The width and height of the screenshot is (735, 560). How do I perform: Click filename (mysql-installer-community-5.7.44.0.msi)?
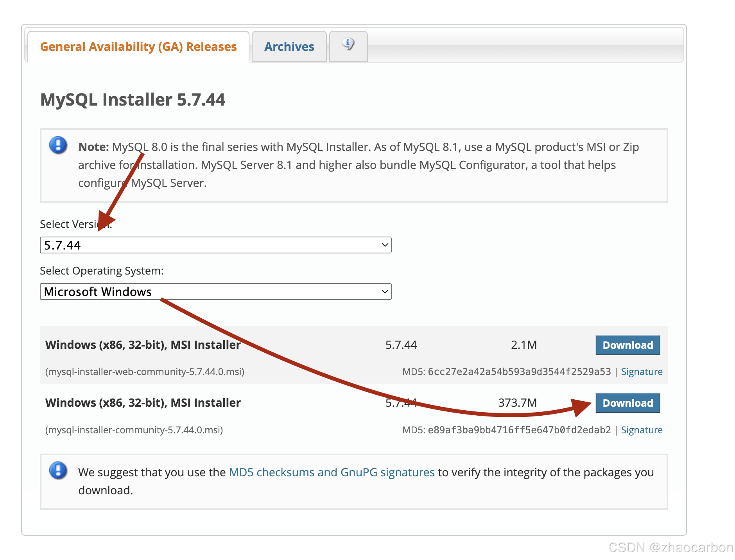click(134, 430)
